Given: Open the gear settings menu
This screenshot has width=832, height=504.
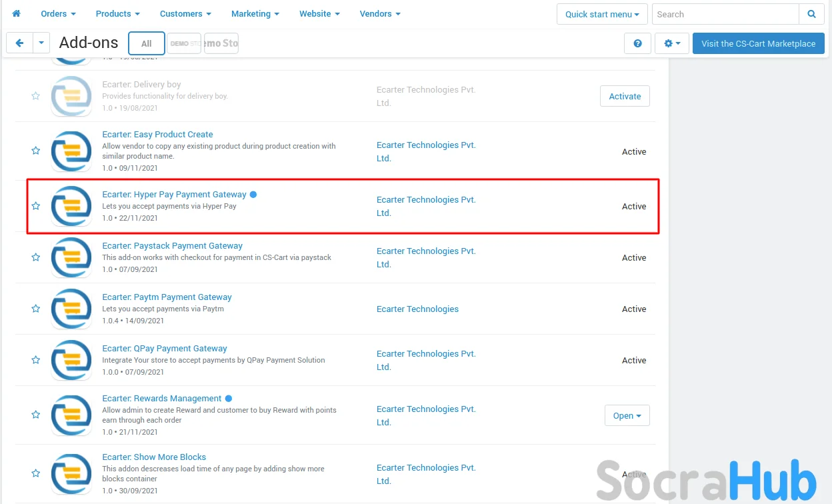Looking at the screenshot, I should click(x=671, y=43).
